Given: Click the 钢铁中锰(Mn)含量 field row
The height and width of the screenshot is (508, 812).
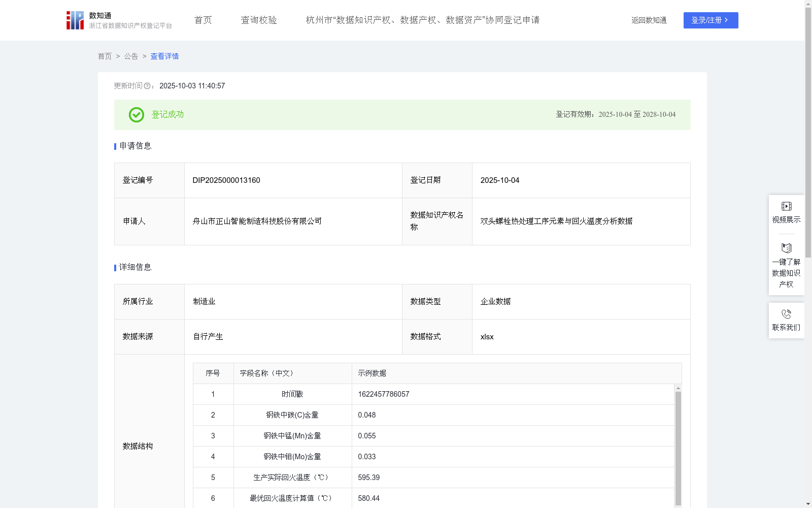Looking at the screenshot, I should [x=433, y=436].
